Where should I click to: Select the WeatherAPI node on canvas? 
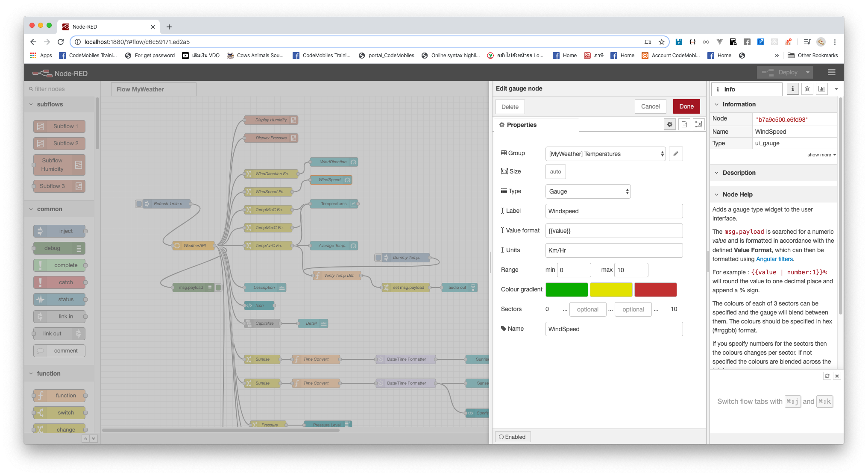(x=193, y=246)
